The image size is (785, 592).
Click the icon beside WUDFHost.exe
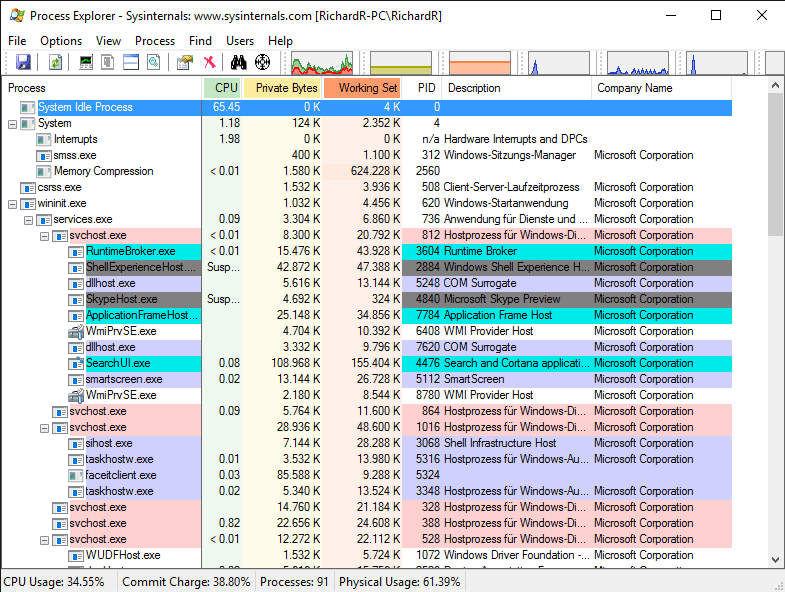(76, 555)
